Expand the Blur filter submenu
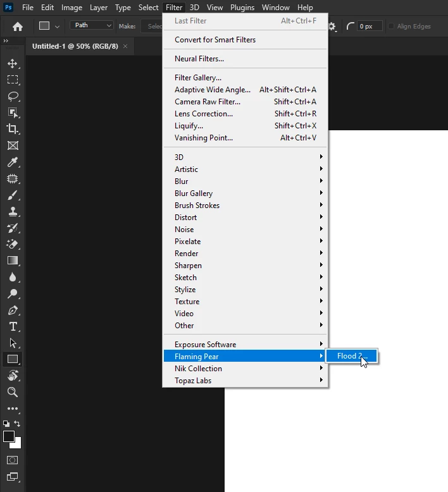This screenshot has width=448, height=492. 245,181
